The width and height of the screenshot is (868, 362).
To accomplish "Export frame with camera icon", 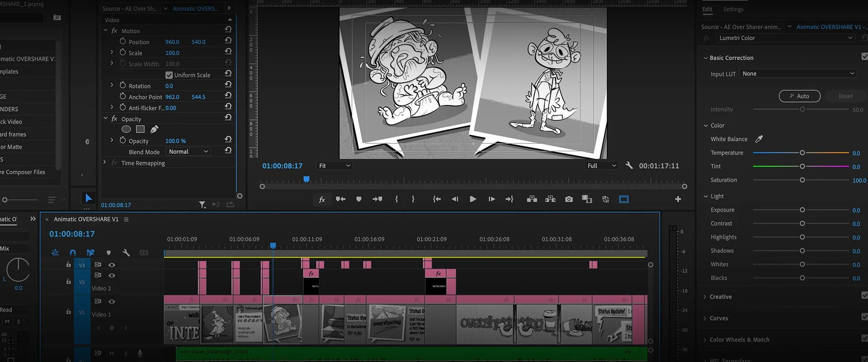I will (x=569, y=199).
